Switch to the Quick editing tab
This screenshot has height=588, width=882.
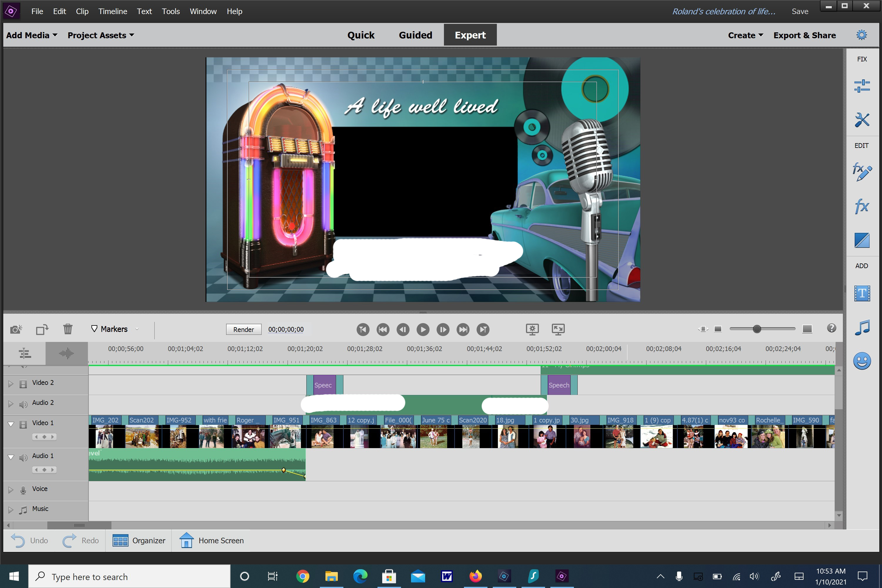(360, 35)
